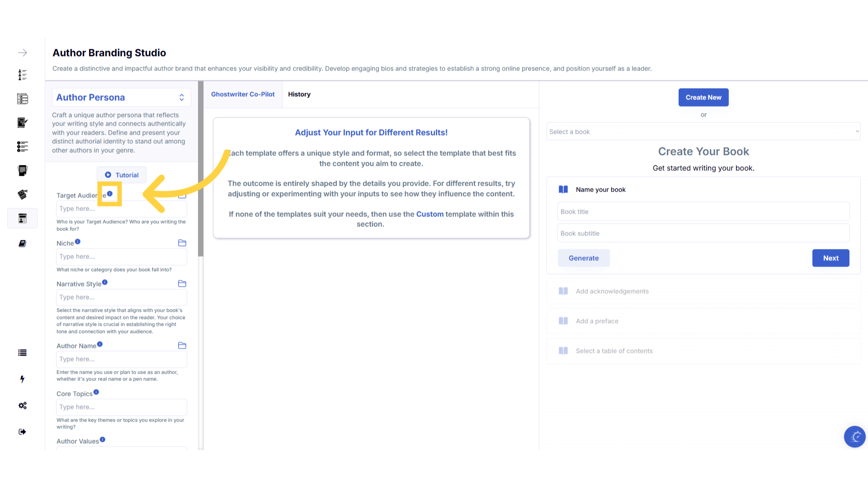Screen dimensions: 868x488
Task: Open the Author Persona template dropdown
Action: coord(121,98)
